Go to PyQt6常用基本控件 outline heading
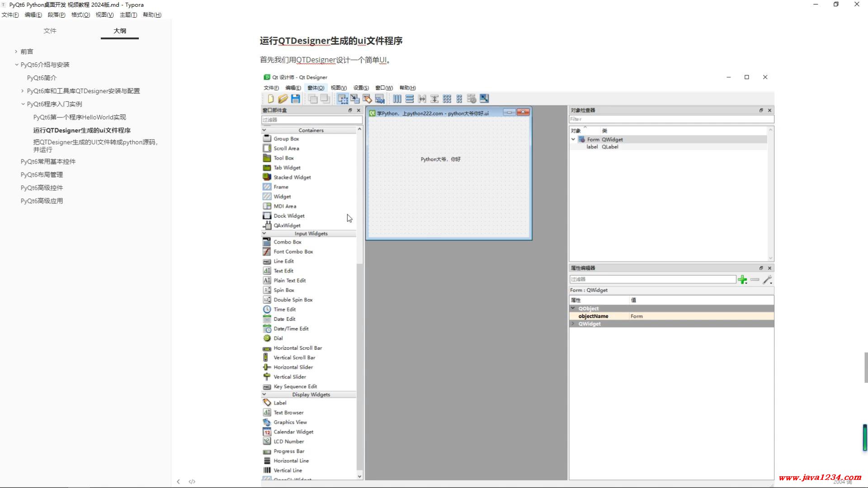 48,161
